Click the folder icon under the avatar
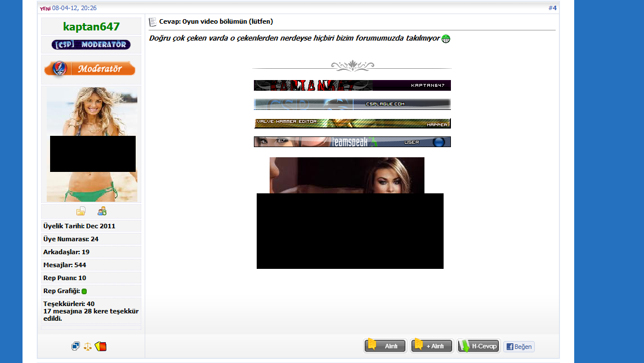This screenshot has width=644, height=363. [81, 211]
